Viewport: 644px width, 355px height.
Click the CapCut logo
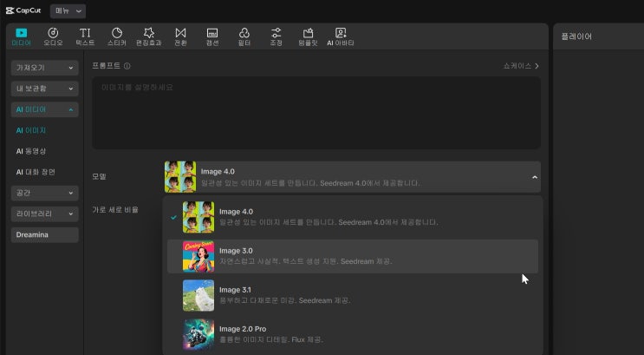[23, 10]
